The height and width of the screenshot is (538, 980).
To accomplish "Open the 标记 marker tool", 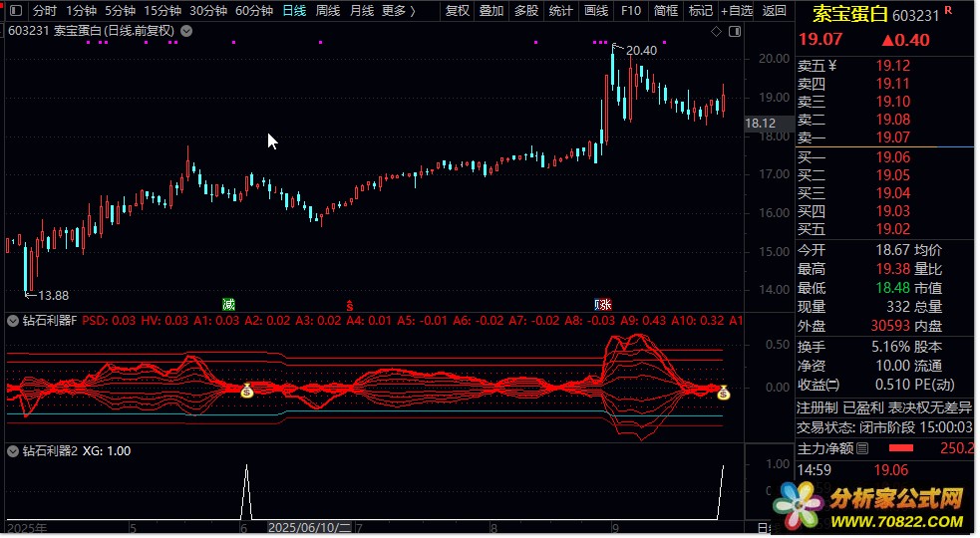I will (700, 11).
